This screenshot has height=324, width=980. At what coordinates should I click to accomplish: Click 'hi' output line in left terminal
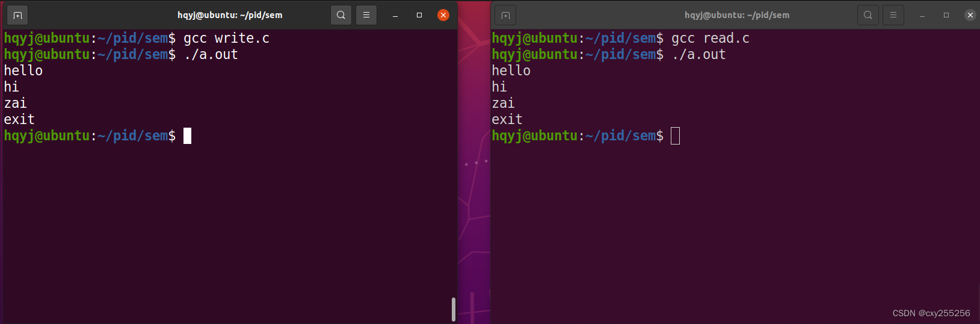pyautogui.click(x=11, y=87)
